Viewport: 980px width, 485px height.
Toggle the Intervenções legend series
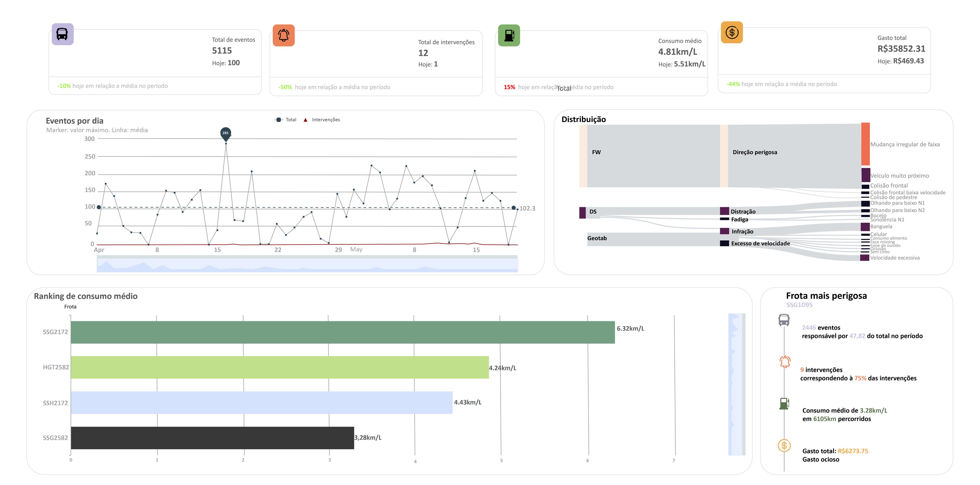322,120
